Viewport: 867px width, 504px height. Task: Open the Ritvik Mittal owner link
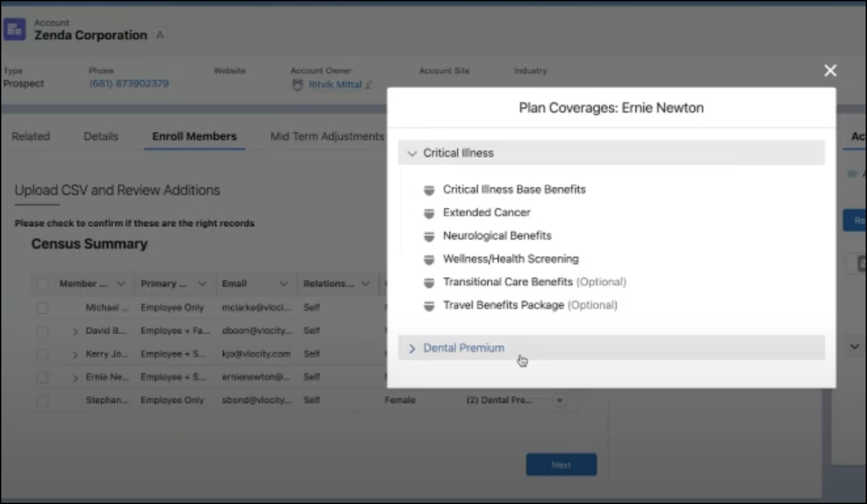(x=335, y=84)
